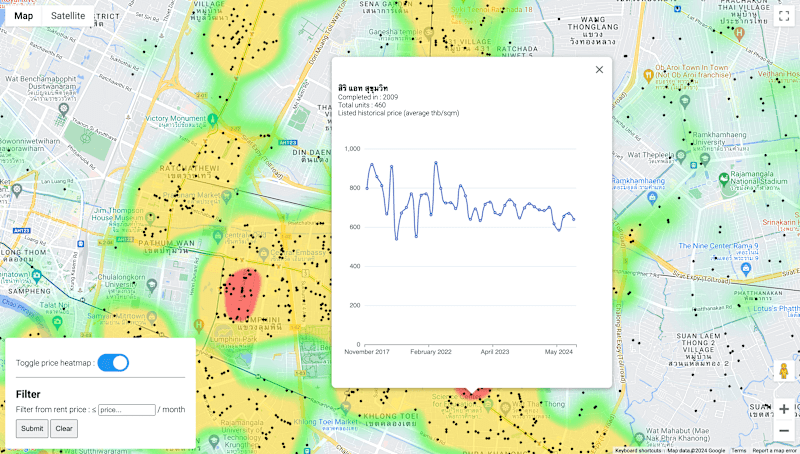Click the red heatmap hotspot near Lumphini
800x454 pixels.
click(x=242, y=295)
